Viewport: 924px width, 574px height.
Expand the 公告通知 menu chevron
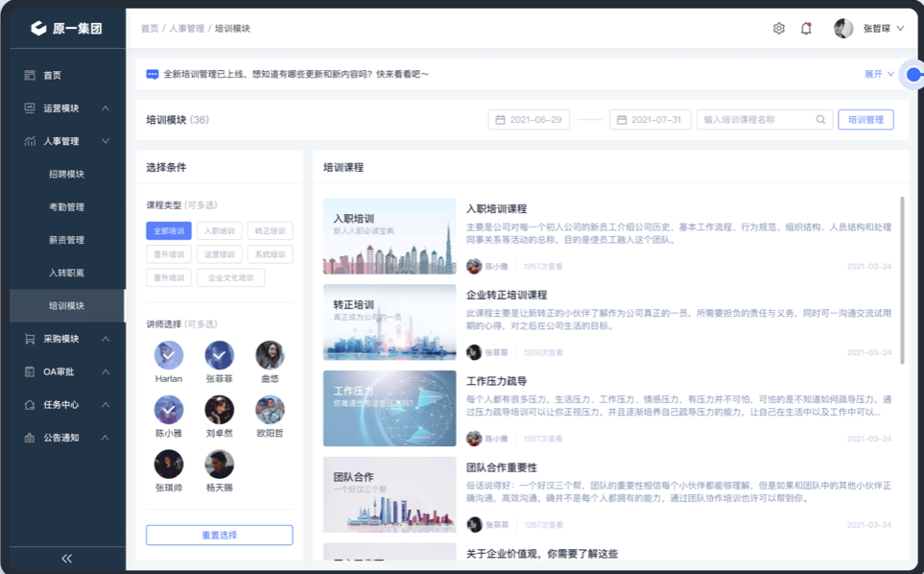coord(106,438)
